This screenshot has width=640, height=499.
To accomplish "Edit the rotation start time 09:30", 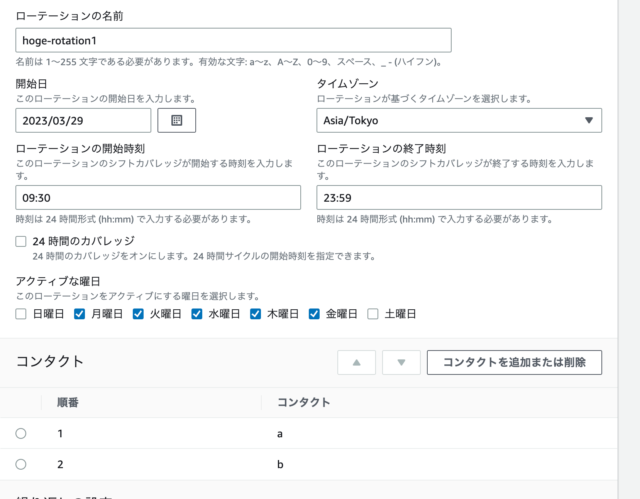I will coord(158,197).
